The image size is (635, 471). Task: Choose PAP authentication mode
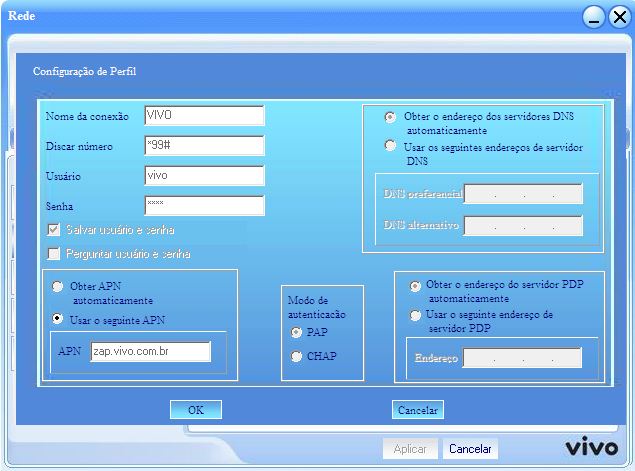tap(296, 332)
